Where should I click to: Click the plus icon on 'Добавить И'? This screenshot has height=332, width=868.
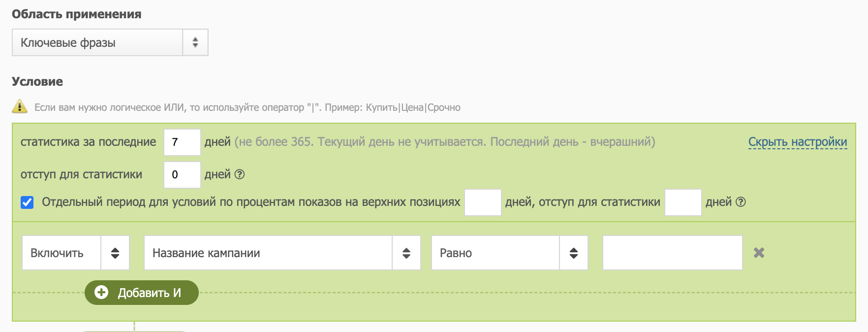(101, 293)
